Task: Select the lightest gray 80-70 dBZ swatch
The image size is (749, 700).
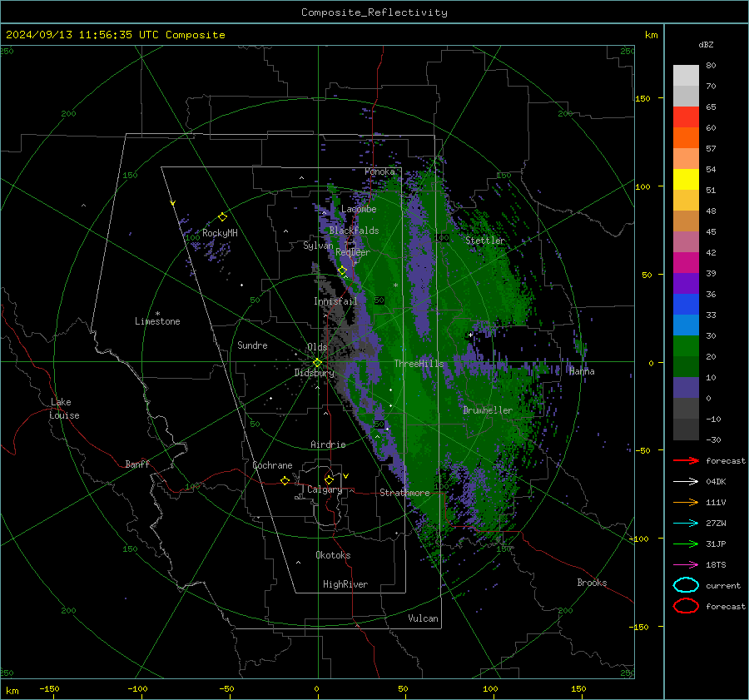Action: pyautogui.click(x=686, y=76)
